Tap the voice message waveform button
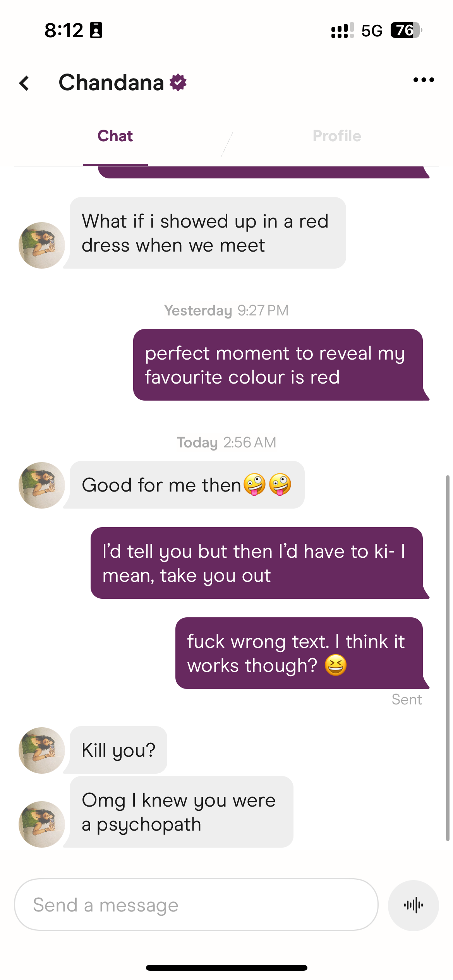The width and height of the screenshot is (453, 980). [x=414, y=905]
